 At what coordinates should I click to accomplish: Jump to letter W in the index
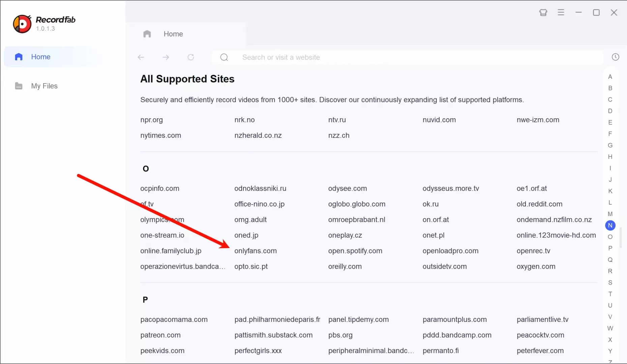(610, 328)
